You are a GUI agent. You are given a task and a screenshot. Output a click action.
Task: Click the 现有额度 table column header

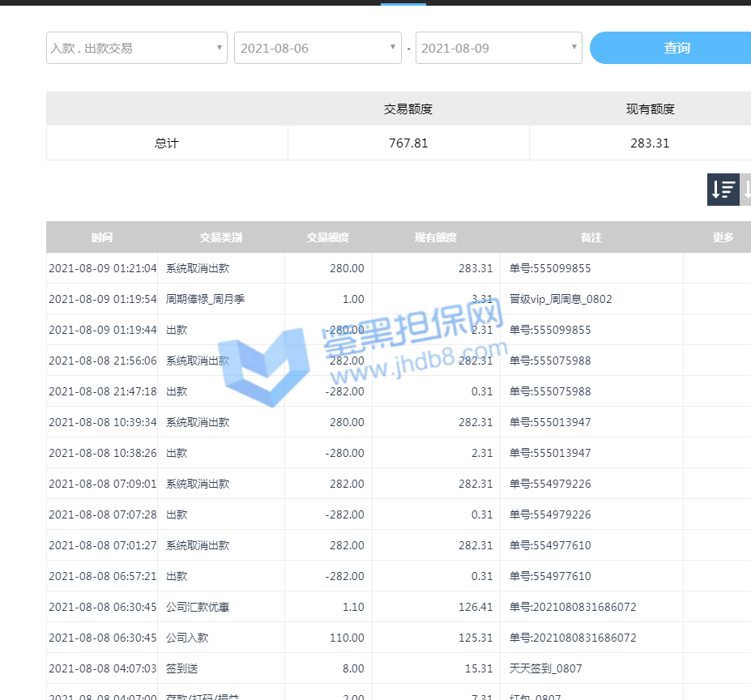(436, 237)
